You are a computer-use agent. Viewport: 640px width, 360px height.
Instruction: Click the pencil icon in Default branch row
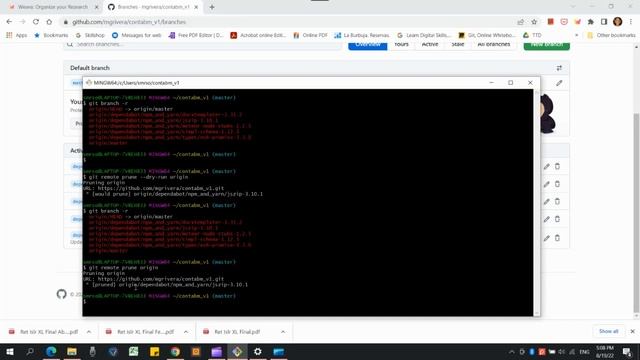pos(559,83)
